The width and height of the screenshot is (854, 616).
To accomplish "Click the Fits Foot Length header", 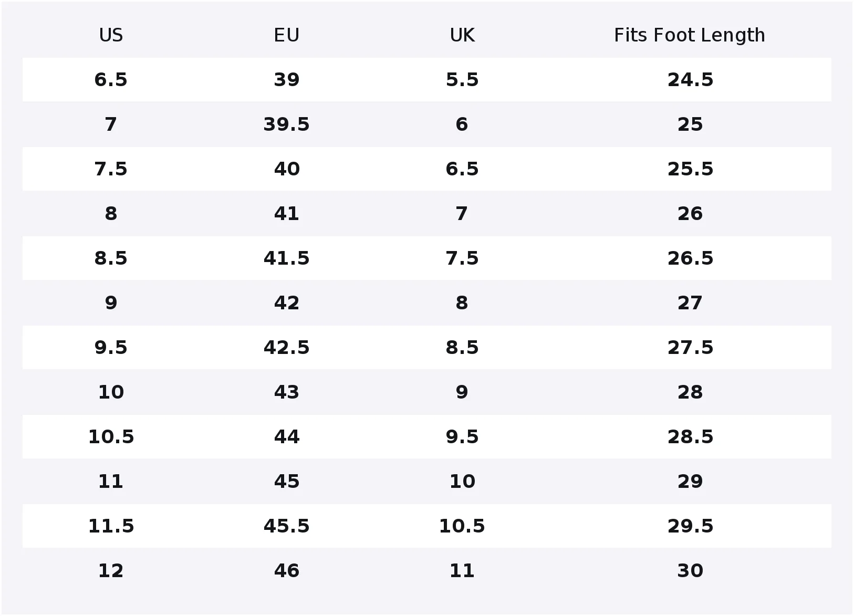I will click(690, 35).
